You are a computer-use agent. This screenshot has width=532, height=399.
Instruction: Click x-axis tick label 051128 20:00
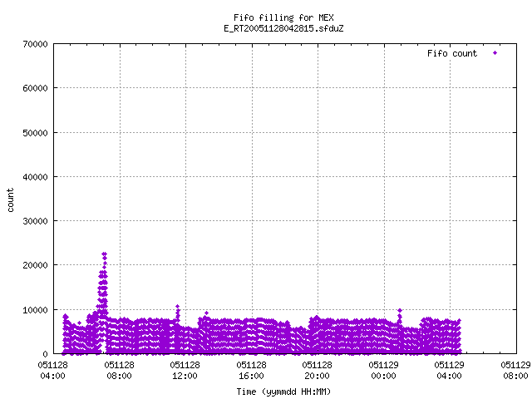[318, 371]
